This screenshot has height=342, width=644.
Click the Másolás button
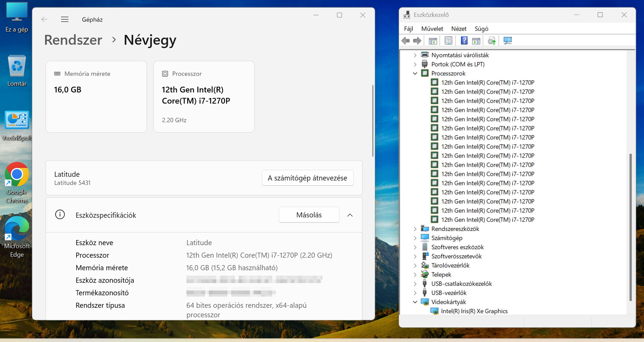click(309, 215)
